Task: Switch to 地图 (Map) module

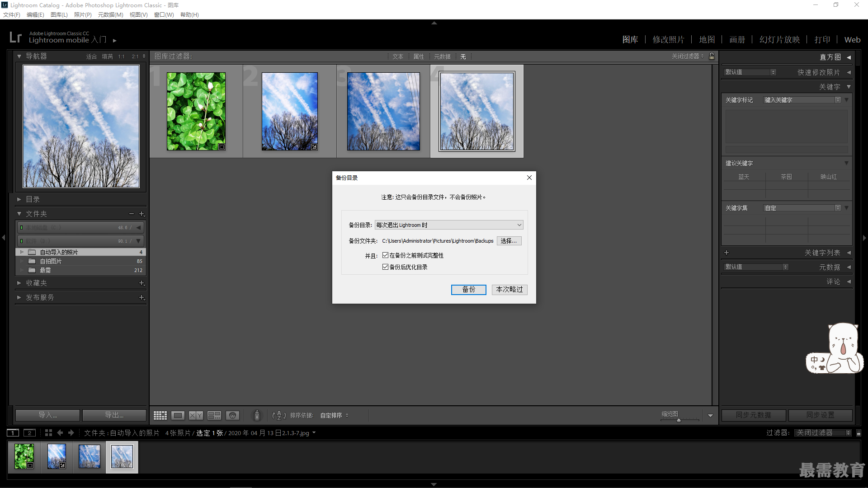Action: 707,40
